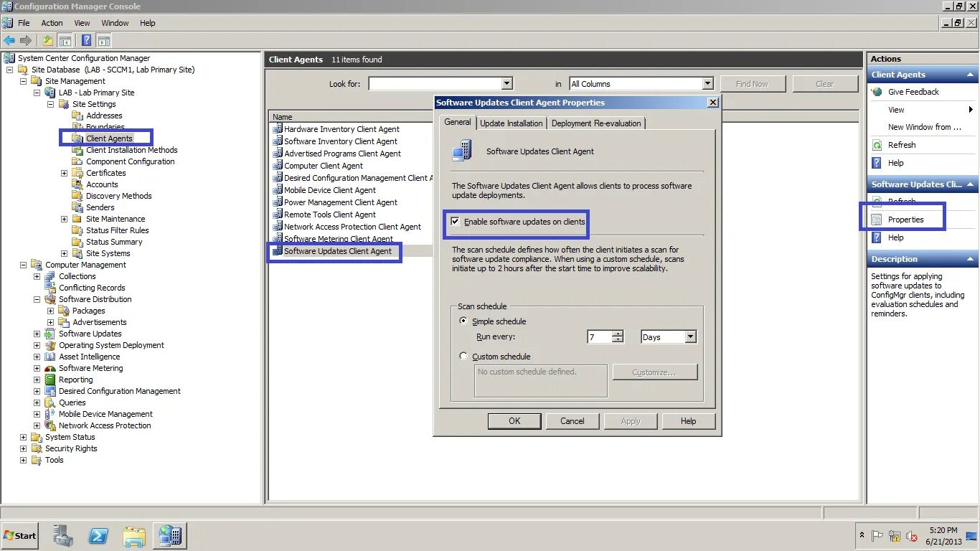This screenshot has height=551, width=980.
Task: Click OK in the properties dialog
Action: [514, 421]
